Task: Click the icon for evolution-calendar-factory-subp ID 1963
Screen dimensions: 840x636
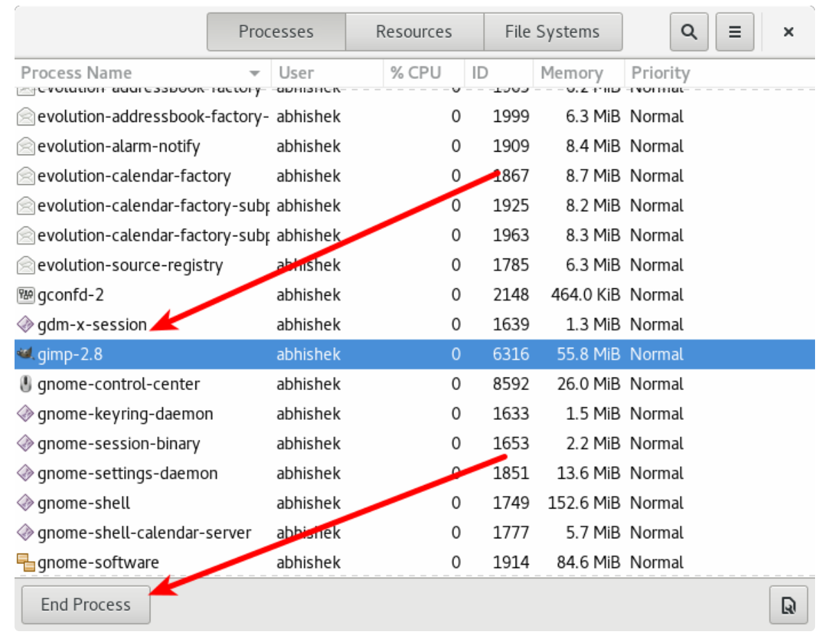Action: 26,236
